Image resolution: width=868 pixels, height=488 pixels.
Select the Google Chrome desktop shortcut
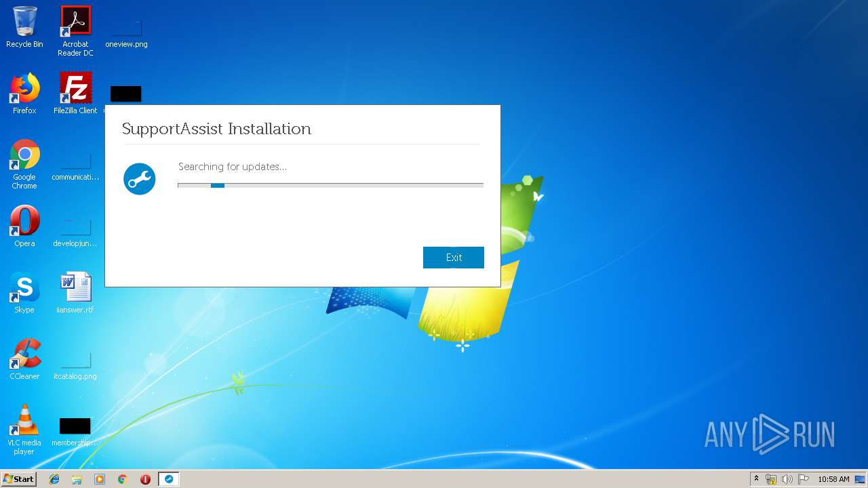(x=24, y=164)
